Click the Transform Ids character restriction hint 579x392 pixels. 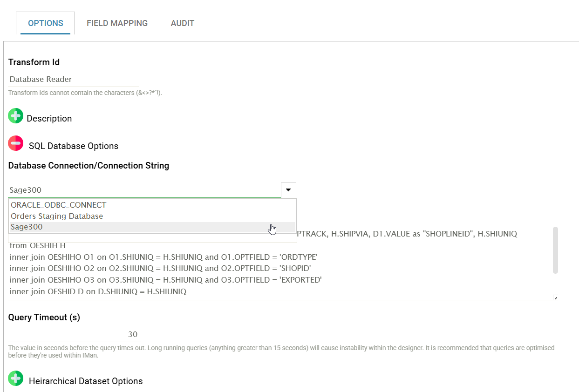(x=85, y=93)
